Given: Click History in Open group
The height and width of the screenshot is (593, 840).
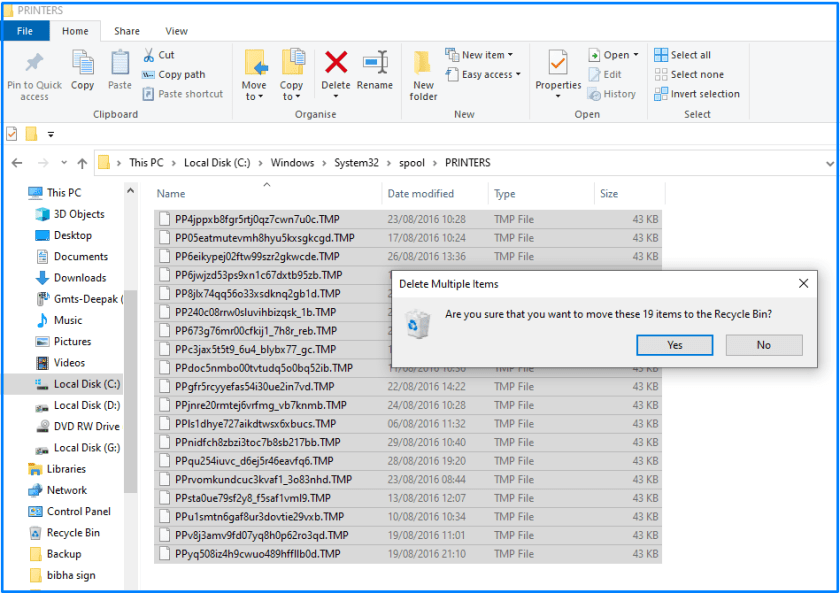Looking at the screenshot, I should tap(612, 94).
